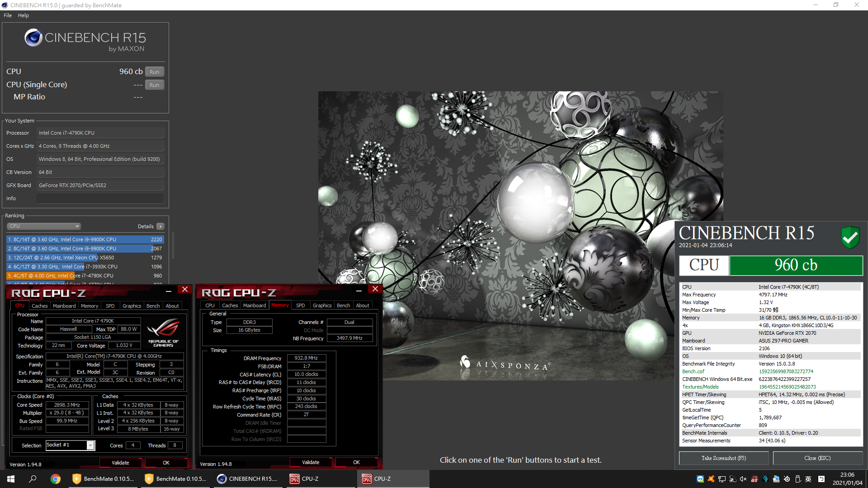Click OK in left CPU-Z window
Image resolution: width=868 pixels, height=488 pixels.
166,463
